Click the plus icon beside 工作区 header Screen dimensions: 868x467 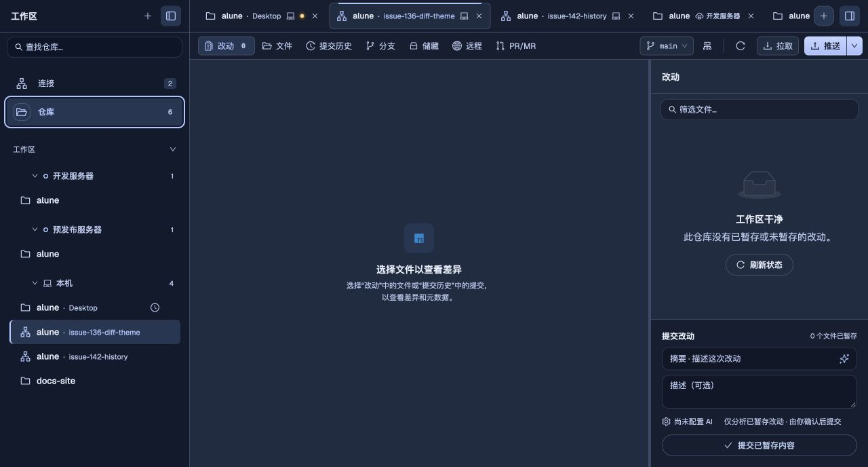click(147, 16)
